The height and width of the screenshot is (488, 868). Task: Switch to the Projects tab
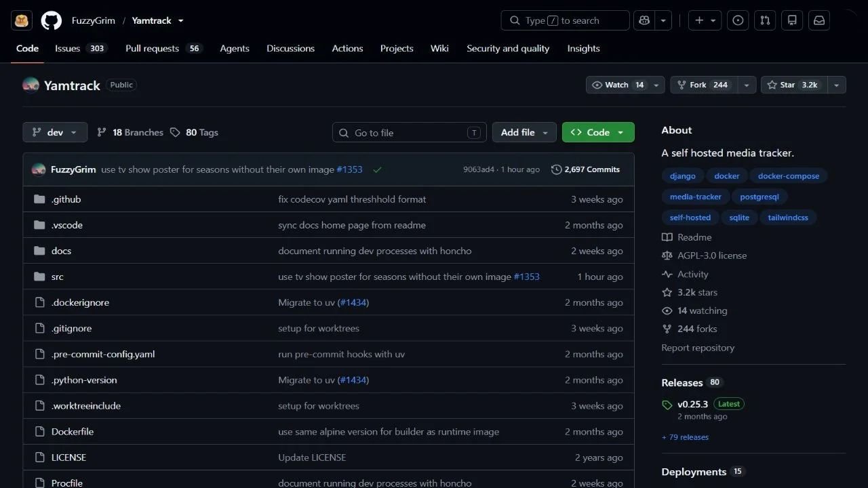tap(397, 48)
